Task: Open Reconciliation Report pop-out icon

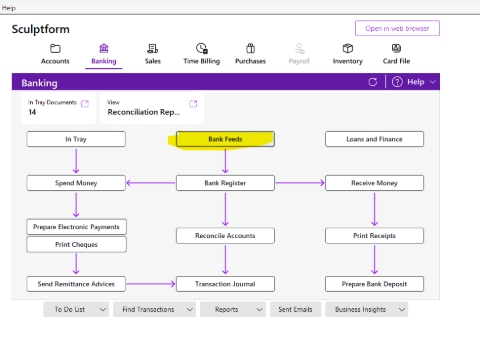Action: (x=193, y=104)
